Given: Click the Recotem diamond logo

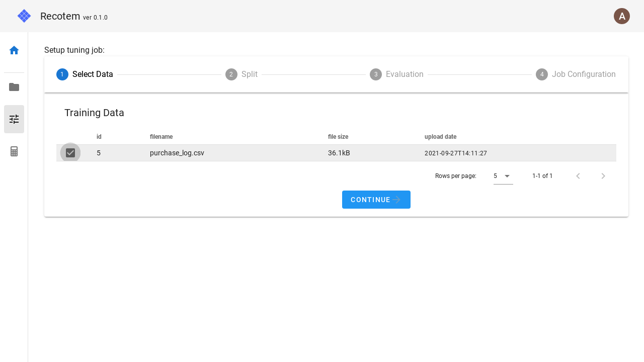Looking at the screenshot, I should [24, 16].
